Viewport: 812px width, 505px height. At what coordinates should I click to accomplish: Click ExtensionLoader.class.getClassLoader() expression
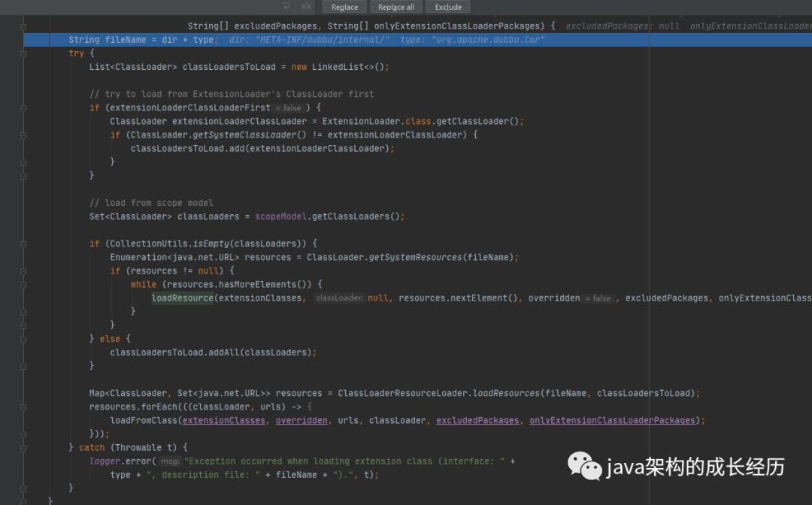pos(420,121)
